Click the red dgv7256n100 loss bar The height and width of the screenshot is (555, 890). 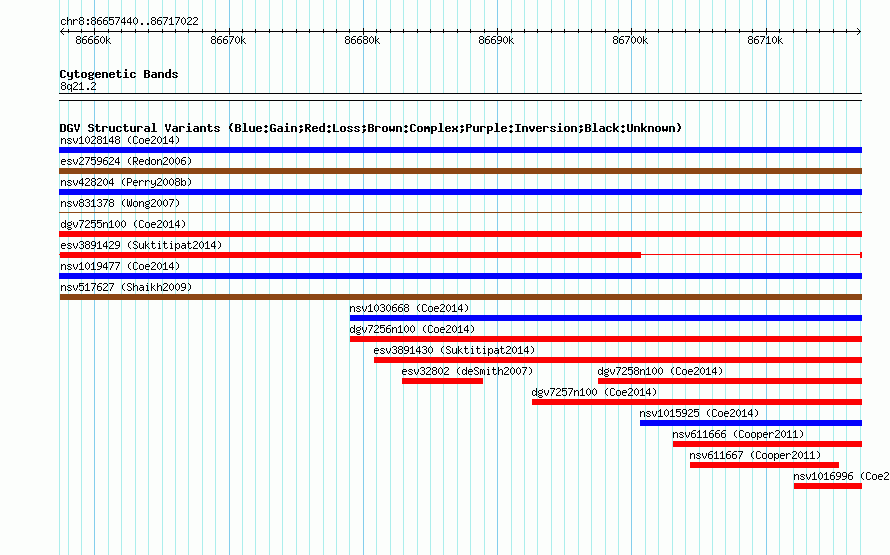606,339
